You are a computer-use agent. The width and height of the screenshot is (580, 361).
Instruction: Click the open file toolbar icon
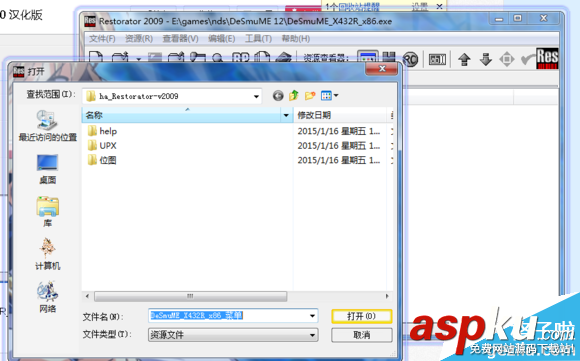(x=120, y=56)
